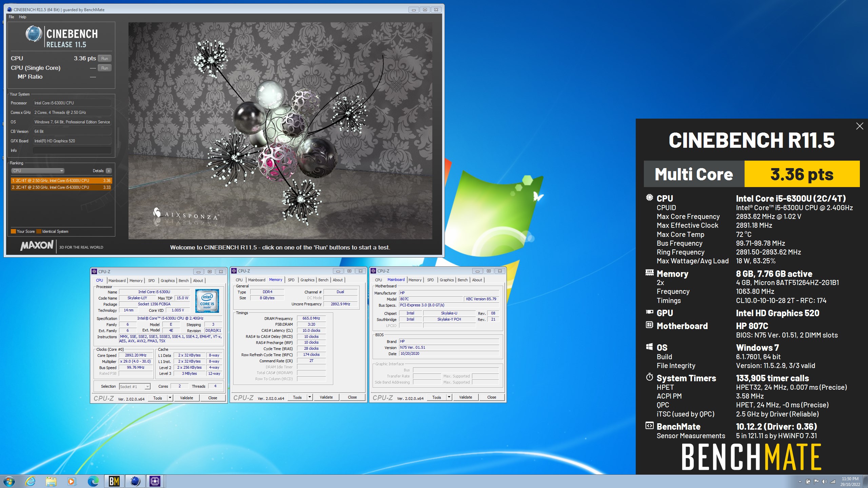Select Memory tab in Mainboard-tab CPU-Z window
868x488 pixels.
click(415, 280)
